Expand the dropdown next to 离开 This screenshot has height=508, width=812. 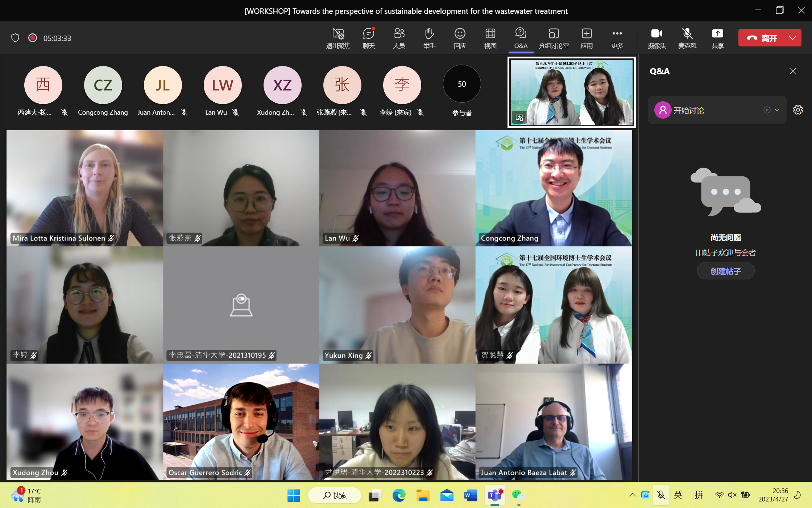click(x=792, y=37)
